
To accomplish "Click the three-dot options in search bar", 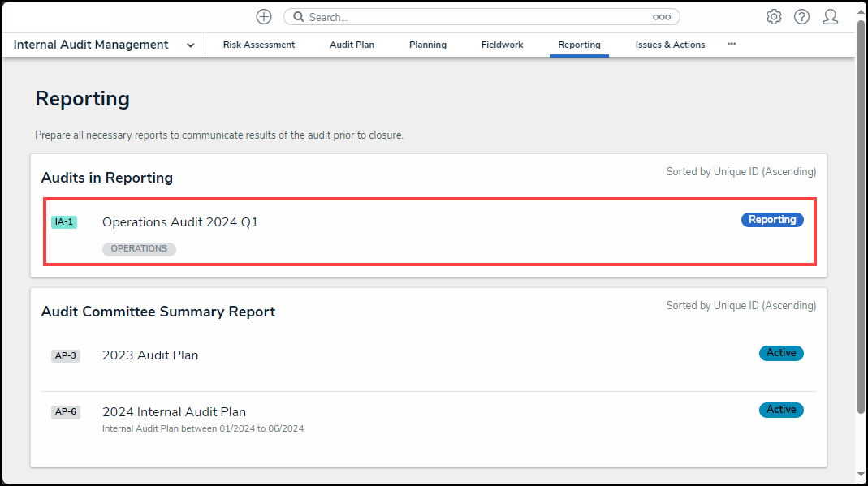I will point(661,17).
